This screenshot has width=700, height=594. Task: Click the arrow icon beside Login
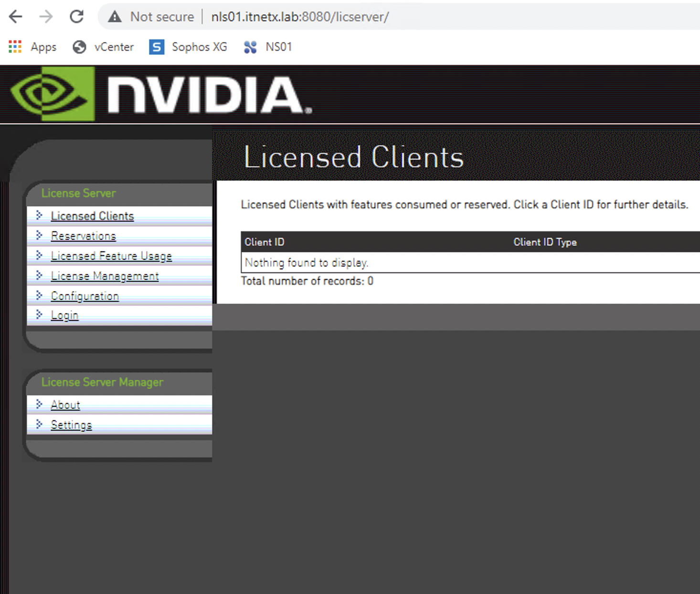click(x=39, y=315)
